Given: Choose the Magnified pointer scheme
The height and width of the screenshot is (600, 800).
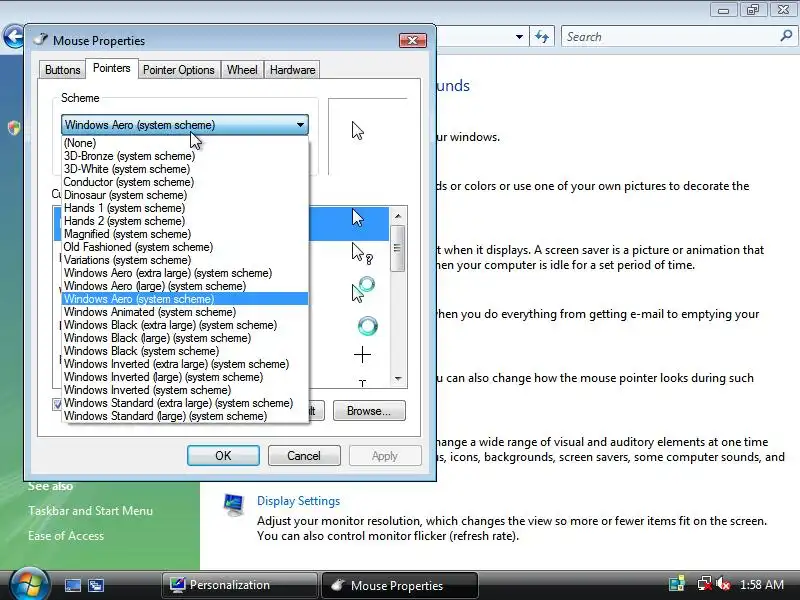Looking at the screenshot, I should point(185,234).
